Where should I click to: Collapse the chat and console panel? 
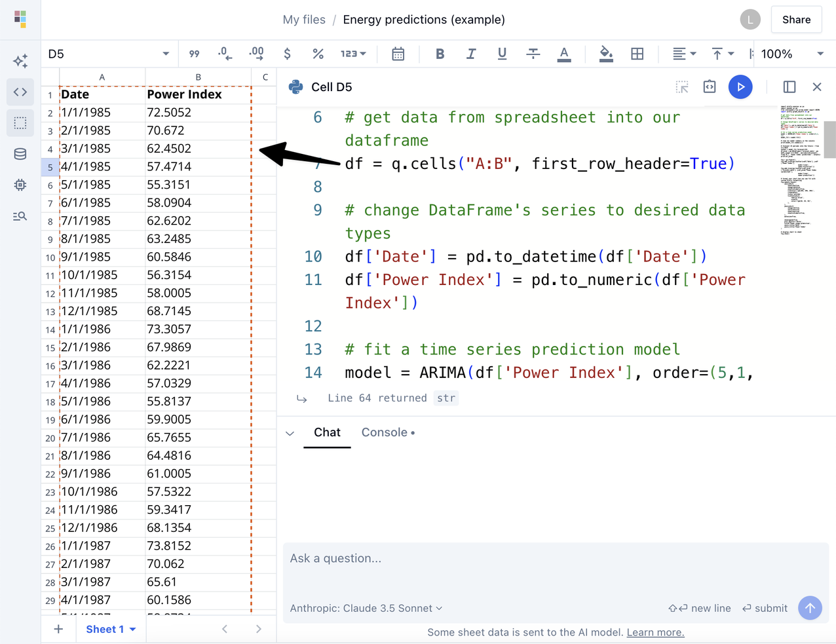(x=290, y=433)
